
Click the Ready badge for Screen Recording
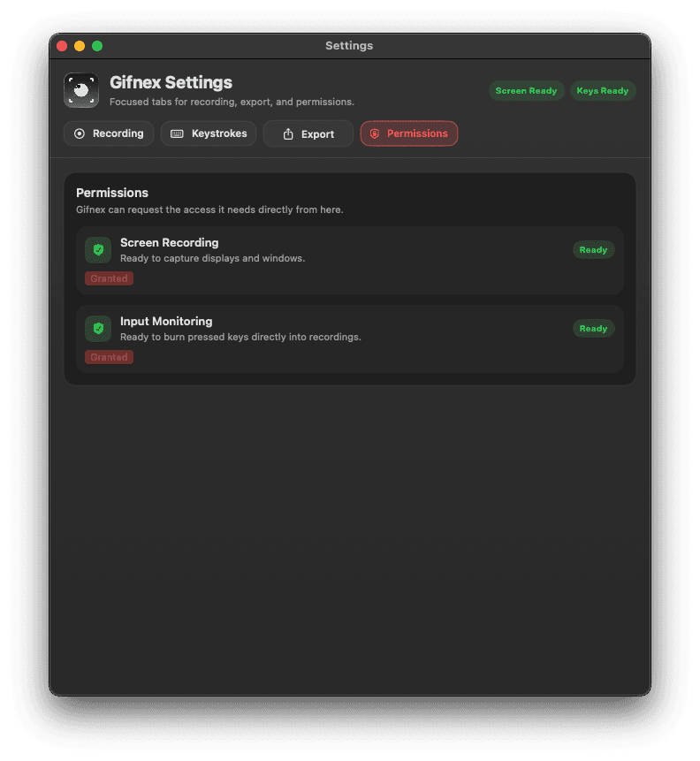point(593,250)
